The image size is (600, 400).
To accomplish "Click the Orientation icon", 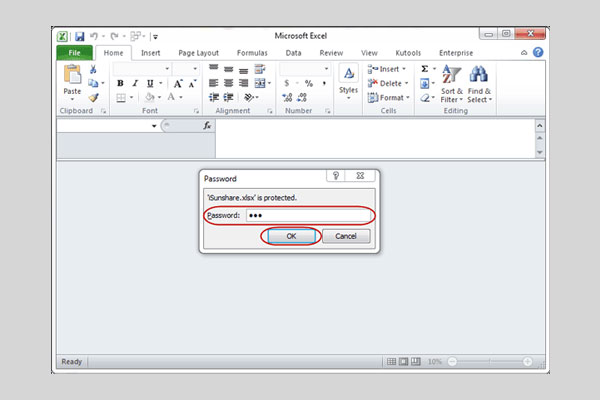I will pyautogui.click(x=249, y=97).
